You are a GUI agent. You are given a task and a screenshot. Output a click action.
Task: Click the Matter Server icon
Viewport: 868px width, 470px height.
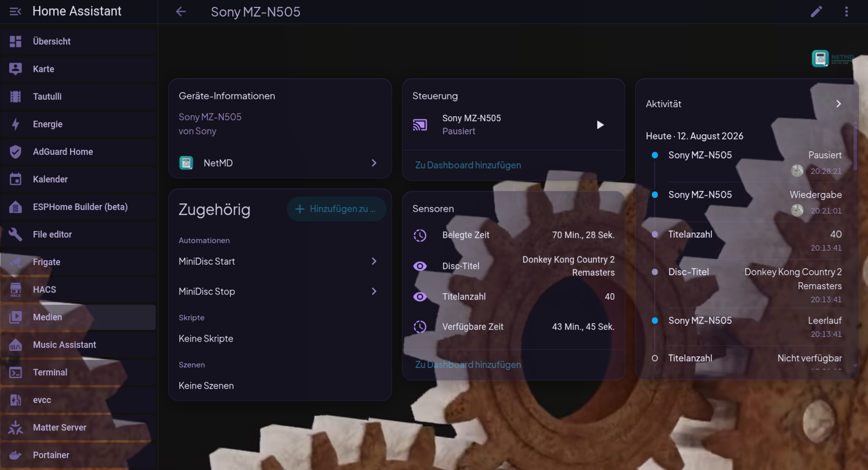[x=16, y=427]
